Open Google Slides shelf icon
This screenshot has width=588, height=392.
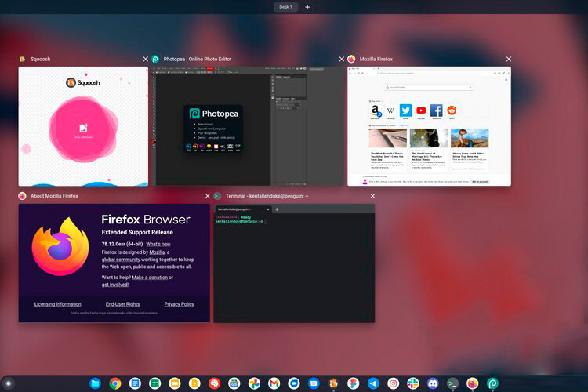175,383
